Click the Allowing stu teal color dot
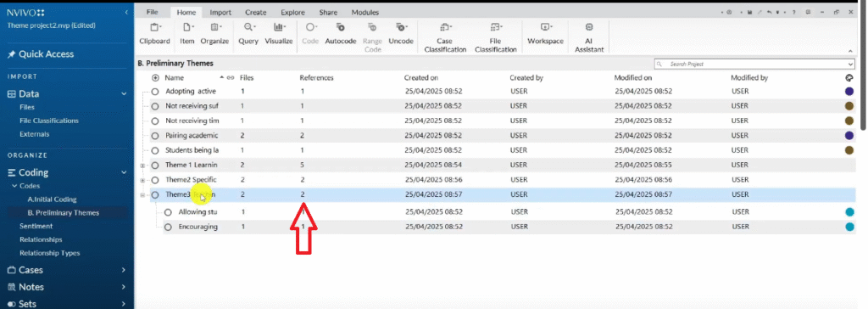 (849, 212)
